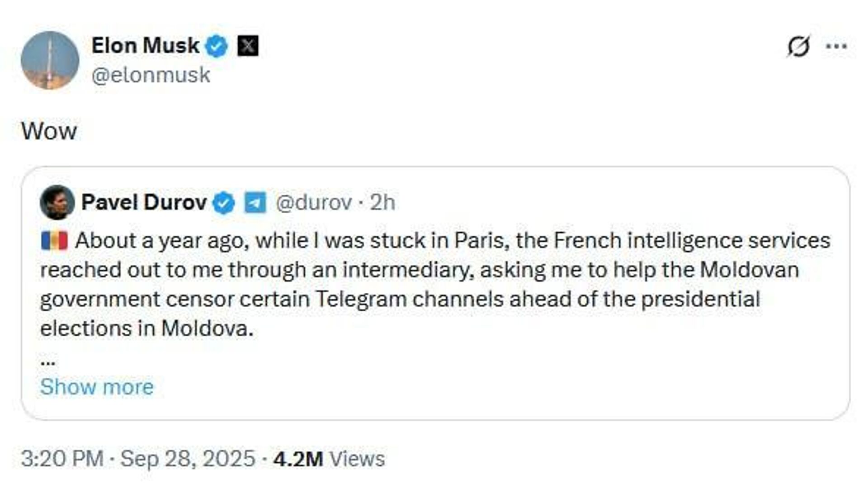Click the "Wow" post text
Image resolution: width=868 pixels, height=488 pixels.
pos(49,131)
